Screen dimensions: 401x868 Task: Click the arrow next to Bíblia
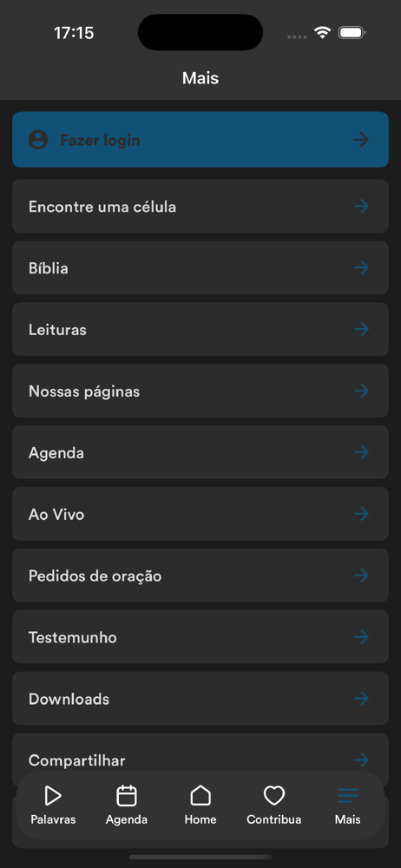[362, 268]
